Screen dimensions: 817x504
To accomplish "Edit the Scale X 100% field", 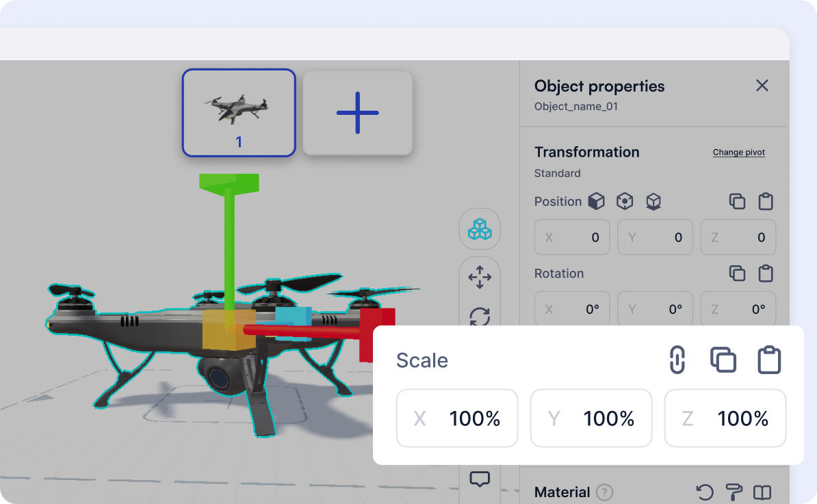I will [457, 418].
